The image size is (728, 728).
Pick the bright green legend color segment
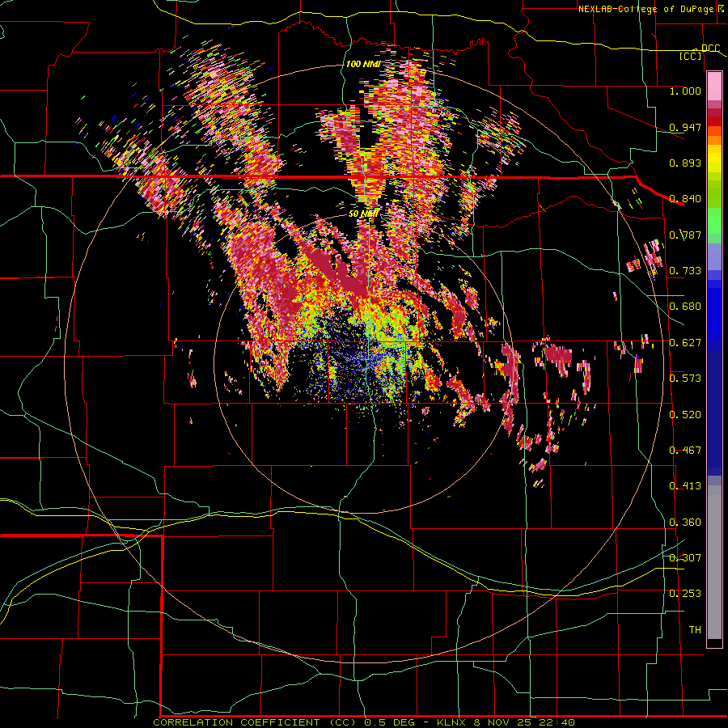coord(714,221)
